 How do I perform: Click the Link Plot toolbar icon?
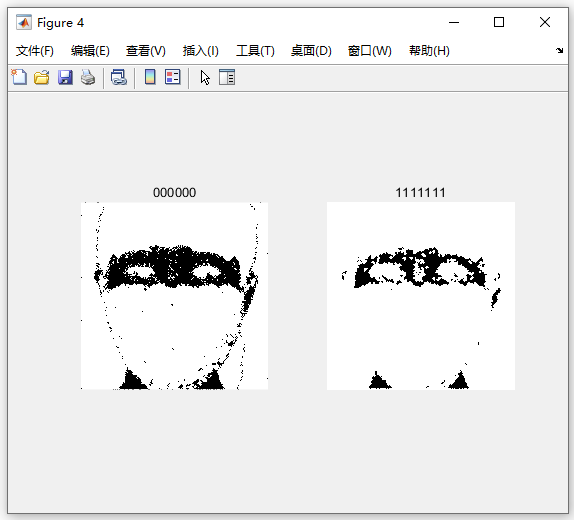119,77
